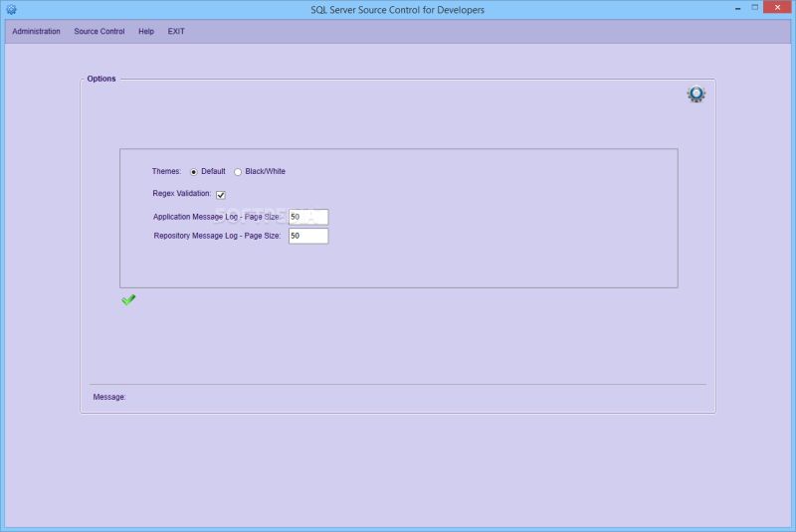The width and height of the screenshot is (796, 532).
Task: Click the green checkmark save icon
Action: point(128,299)
